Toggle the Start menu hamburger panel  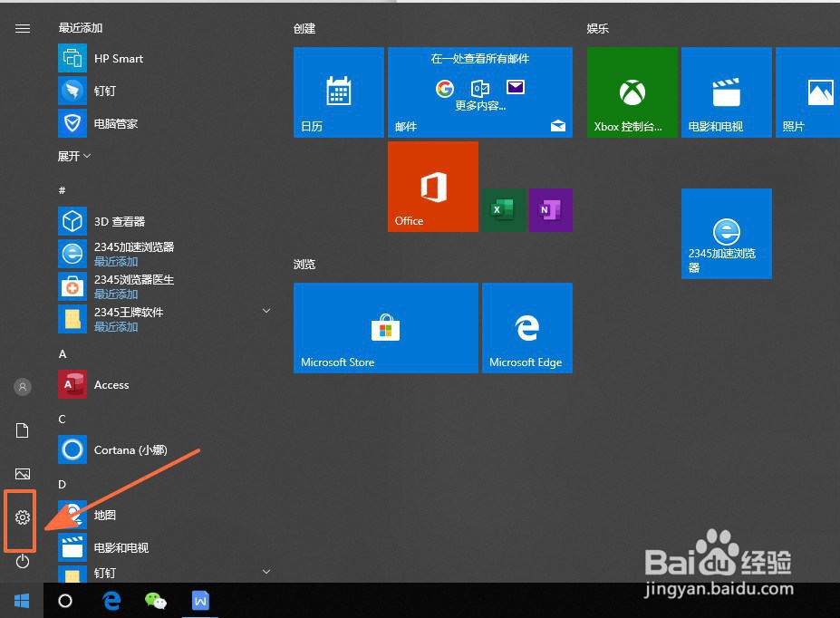22,28
